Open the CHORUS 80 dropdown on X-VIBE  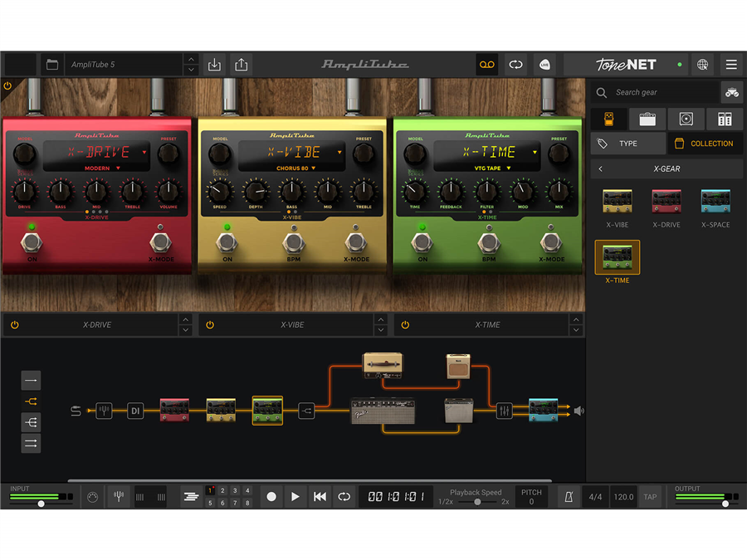tap(296, 168)
